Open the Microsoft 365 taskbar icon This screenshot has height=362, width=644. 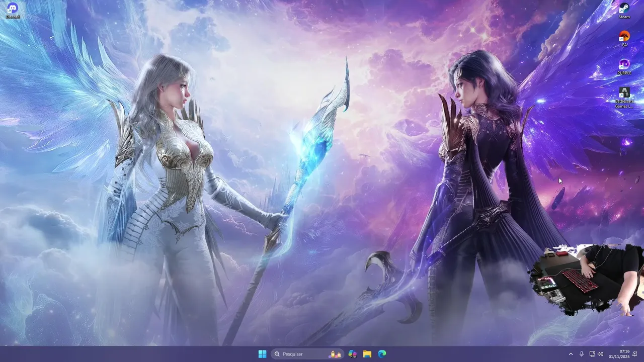[352, 354]
